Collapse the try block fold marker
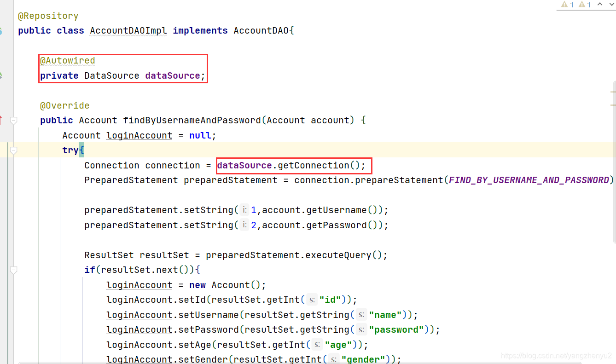 click(13, 150)
